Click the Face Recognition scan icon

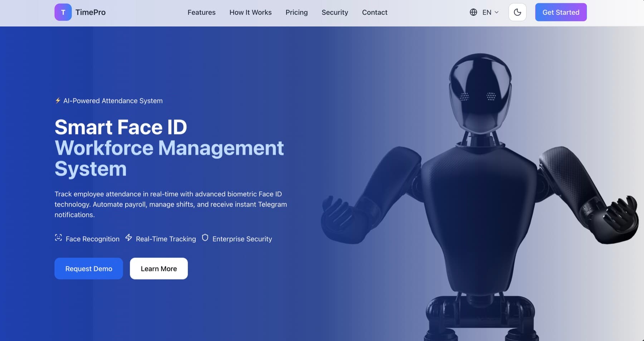coord(58,238)
